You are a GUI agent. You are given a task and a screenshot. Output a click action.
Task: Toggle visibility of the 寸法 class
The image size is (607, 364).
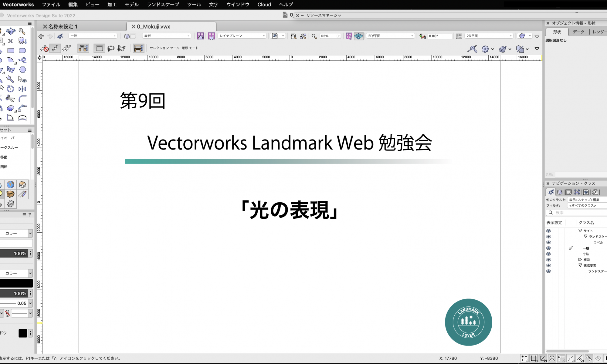click(548, 254)
